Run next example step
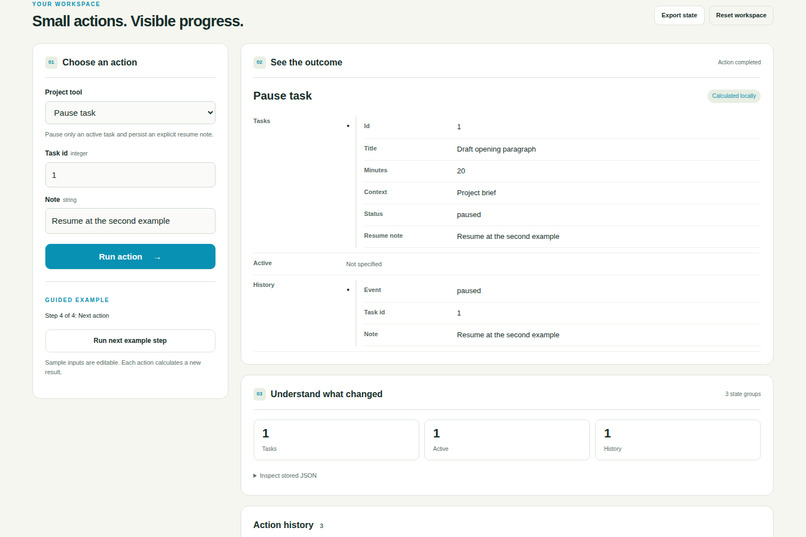 (x=130, y=341)
